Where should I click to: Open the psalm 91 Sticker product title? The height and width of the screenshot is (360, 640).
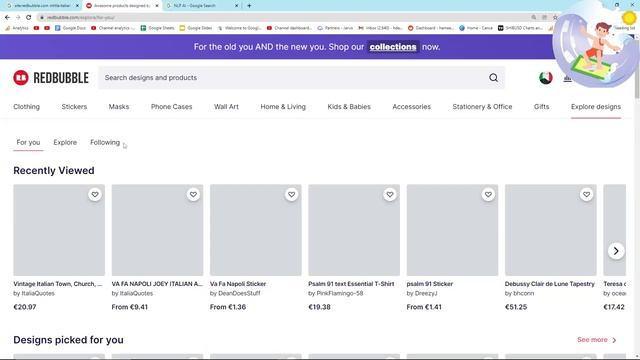430,284
